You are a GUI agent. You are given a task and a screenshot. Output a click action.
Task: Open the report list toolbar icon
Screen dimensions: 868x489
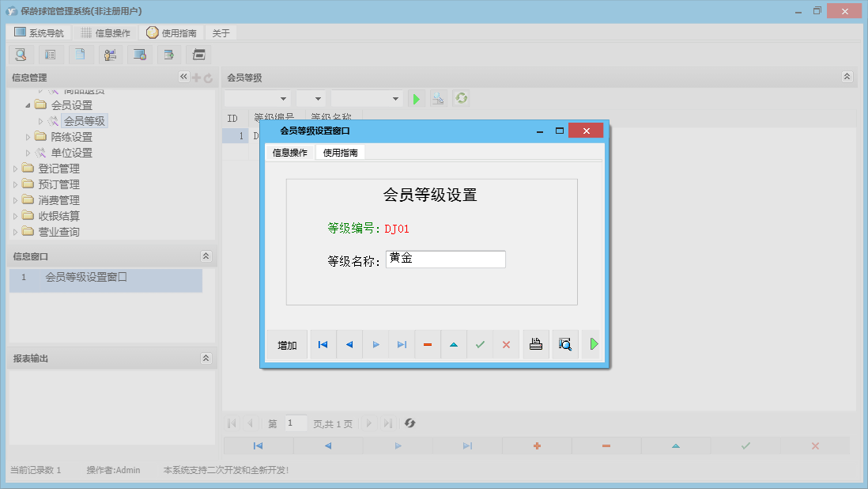pyautogui.click(x=50, y=54)
